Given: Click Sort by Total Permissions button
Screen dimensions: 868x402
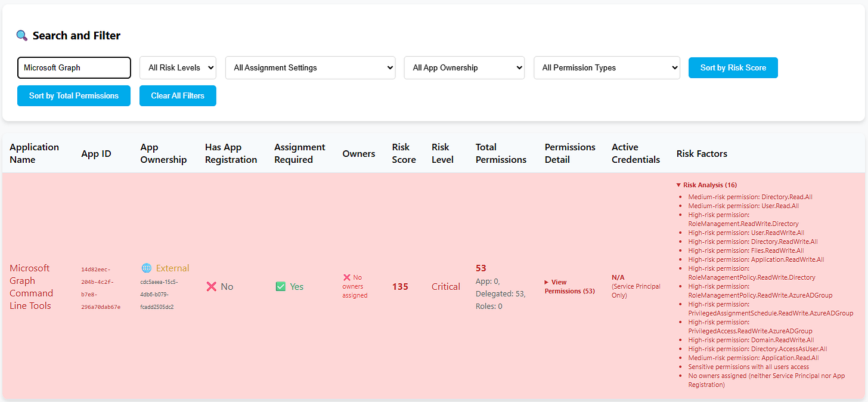Looking at the screenshot, I should (74, 95).
